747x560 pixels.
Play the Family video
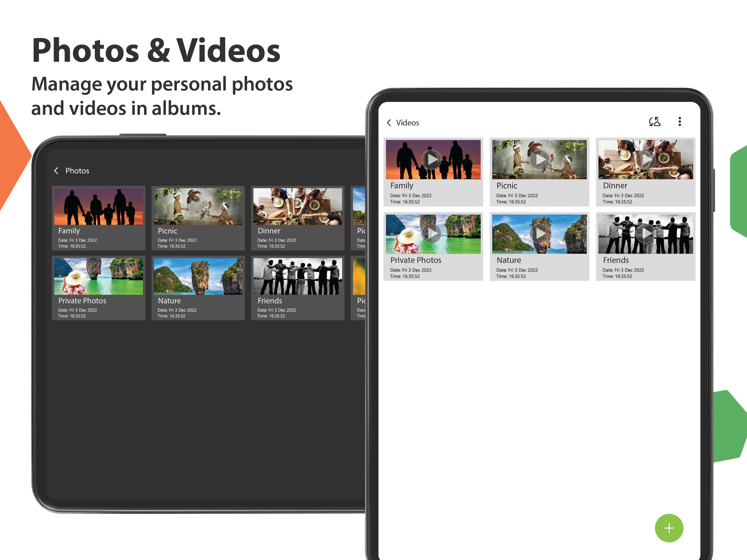(432, 159)
